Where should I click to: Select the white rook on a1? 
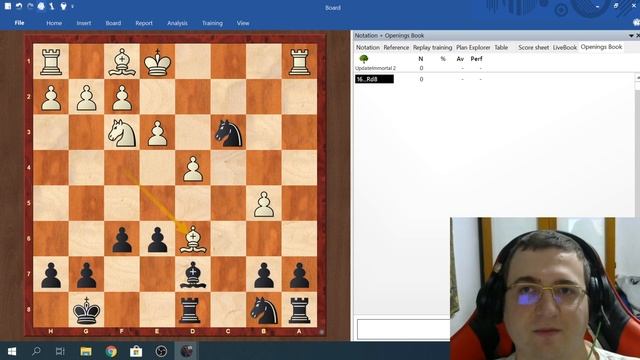coord(300,62)
